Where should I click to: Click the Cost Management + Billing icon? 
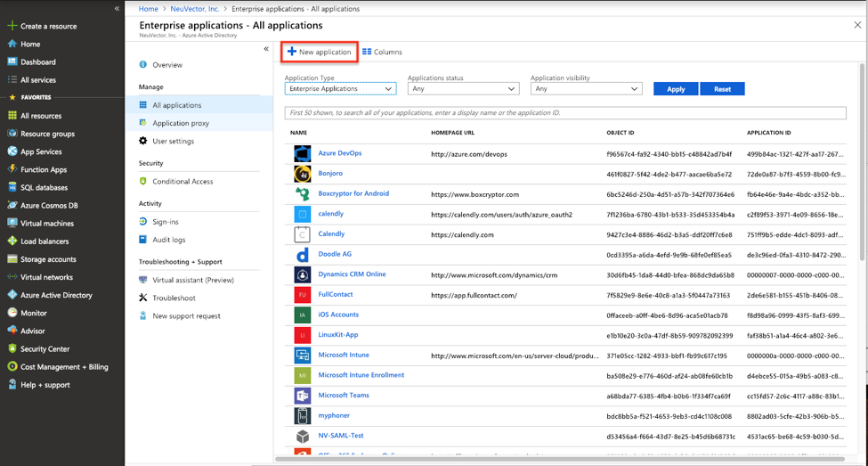(12, 366)
